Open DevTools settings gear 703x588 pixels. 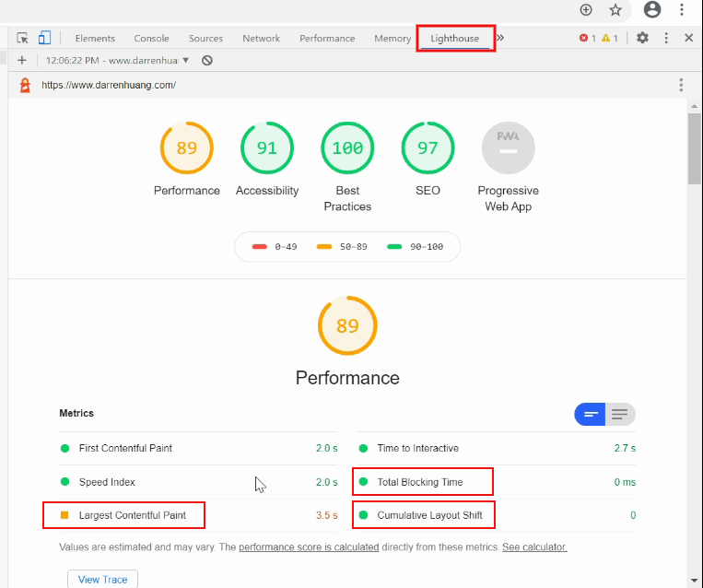pos(642,38)
